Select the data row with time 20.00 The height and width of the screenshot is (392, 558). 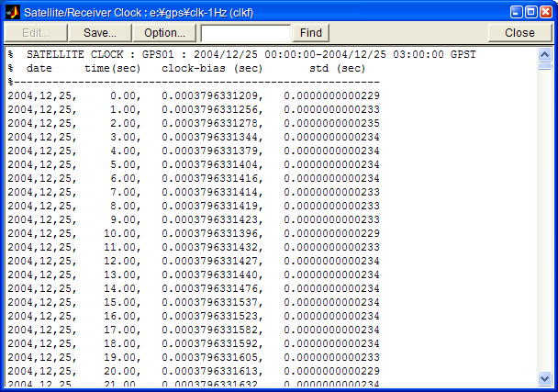(x=193, y=371)
